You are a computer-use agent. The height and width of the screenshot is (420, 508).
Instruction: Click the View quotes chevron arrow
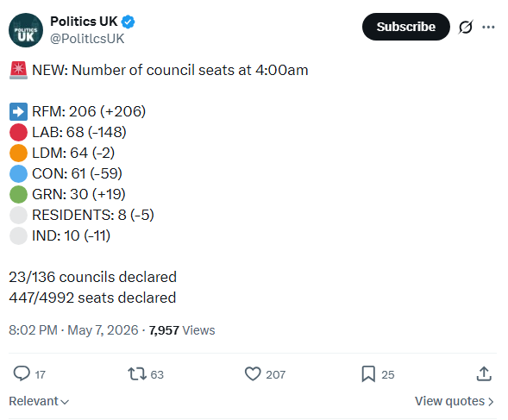click(x=491, y=402)
